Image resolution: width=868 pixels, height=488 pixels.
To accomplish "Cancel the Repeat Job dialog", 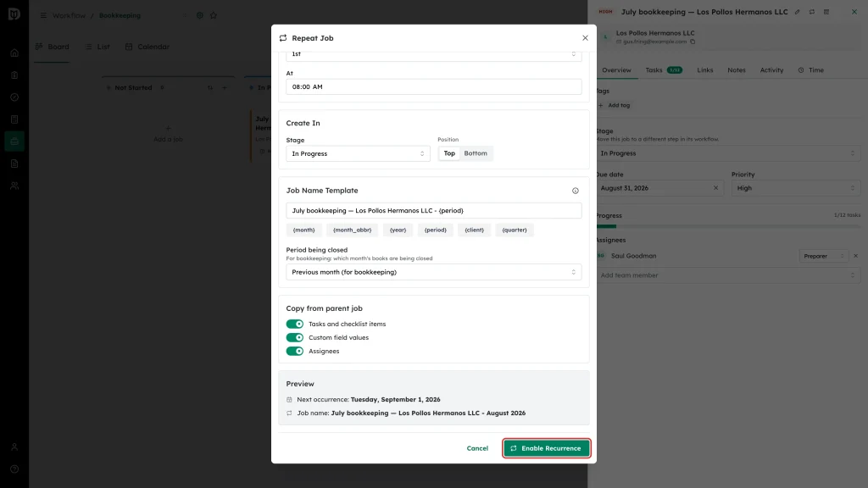I will (477, 448).
